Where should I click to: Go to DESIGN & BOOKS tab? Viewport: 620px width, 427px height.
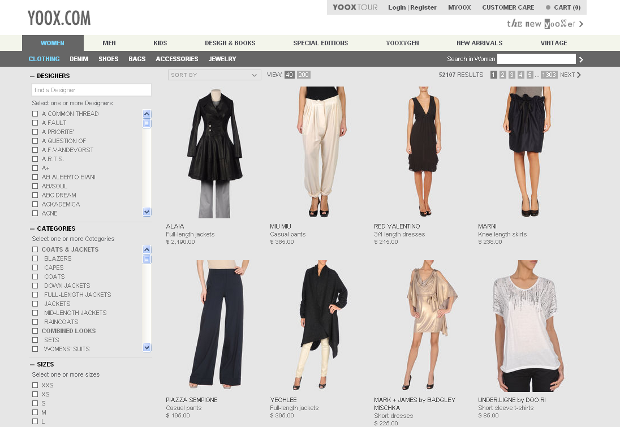click(x=230, y=43)
